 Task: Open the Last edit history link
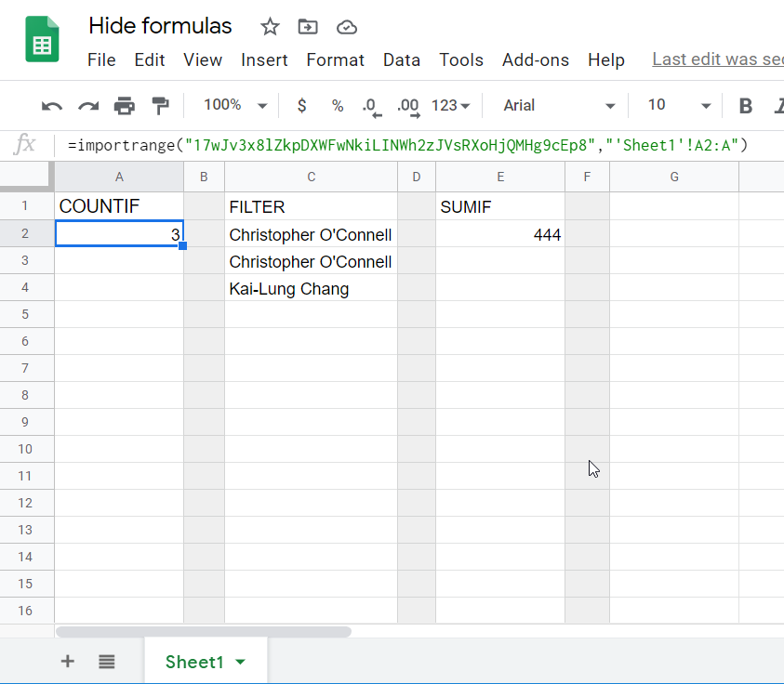coord(718,59)
